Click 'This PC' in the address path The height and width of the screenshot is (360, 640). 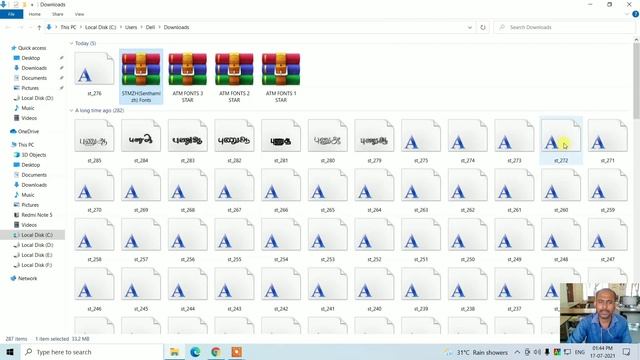68,27
